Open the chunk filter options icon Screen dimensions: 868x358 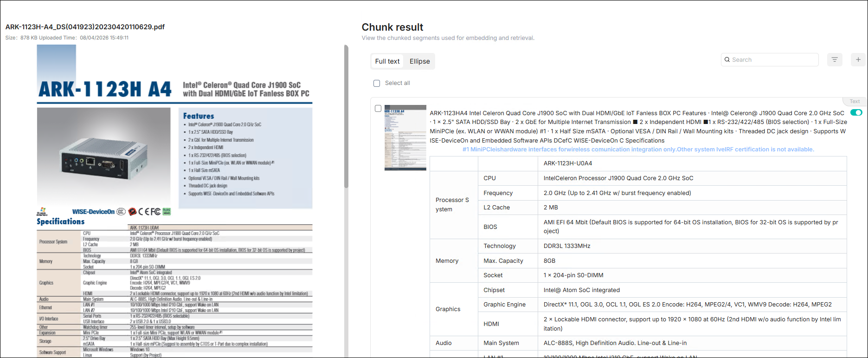pos(835,59)
